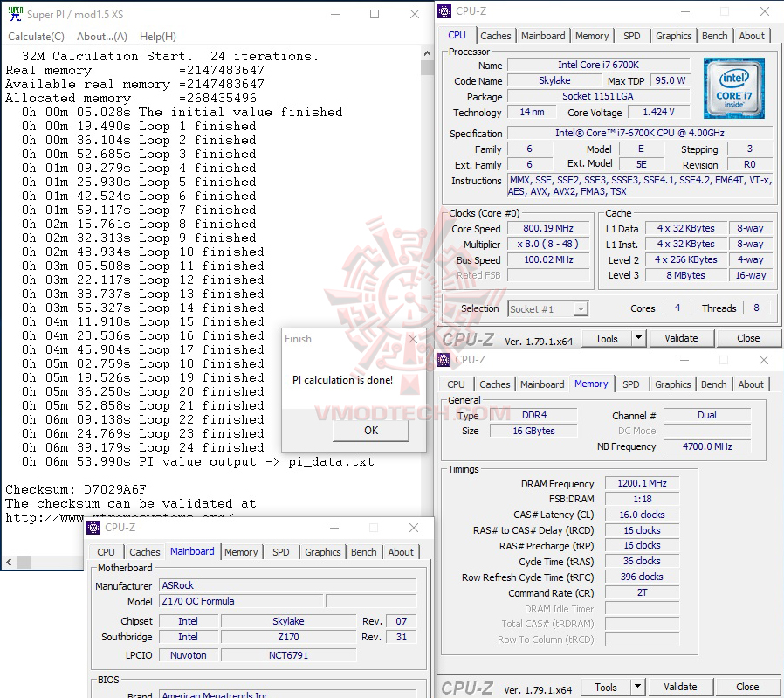Image resolution: width=784 pixels, height=698 pixels.
Task: Open the Help(H) menu in Super PI
Action: pos(157,37)
